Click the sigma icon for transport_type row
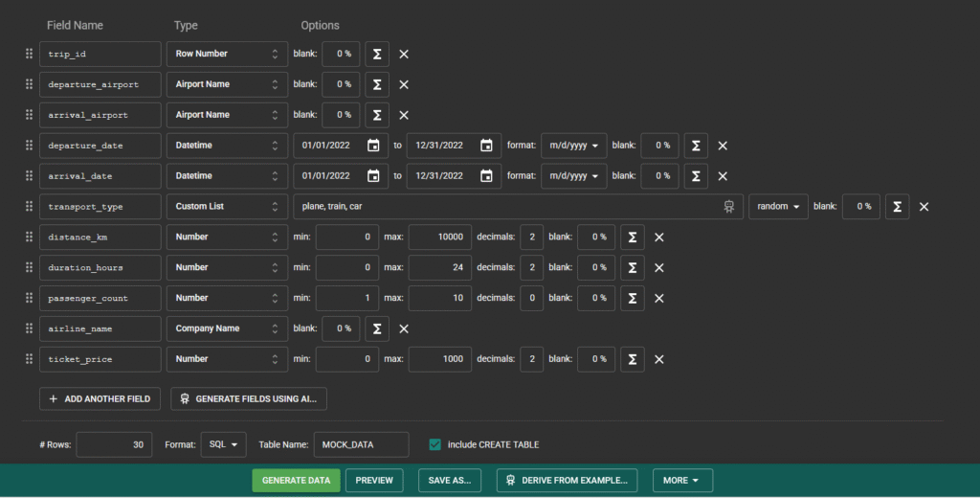This screenshot has height=498, width=980. coord(897,206)
